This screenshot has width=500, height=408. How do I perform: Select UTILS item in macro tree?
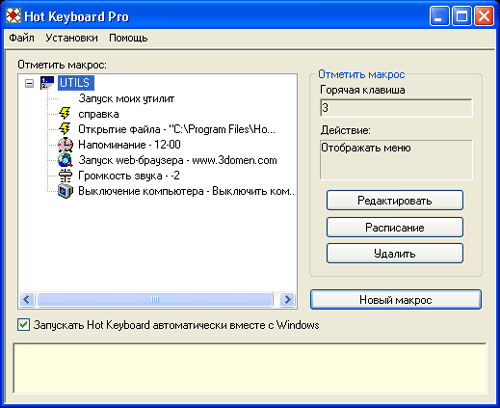pos(76,83)
